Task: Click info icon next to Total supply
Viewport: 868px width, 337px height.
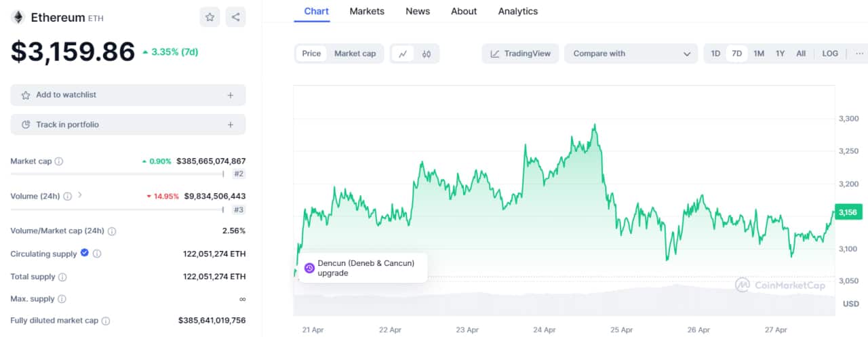Action: 62,277
